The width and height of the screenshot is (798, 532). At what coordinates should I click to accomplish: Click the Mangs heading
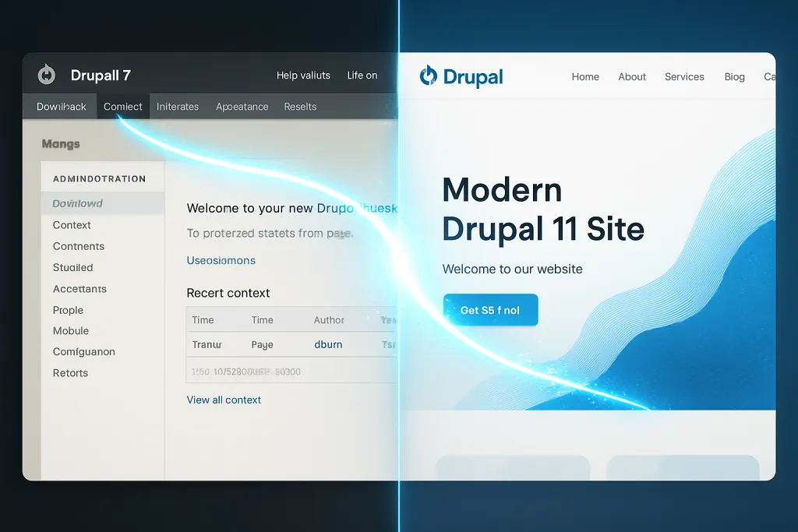[61, 144]
